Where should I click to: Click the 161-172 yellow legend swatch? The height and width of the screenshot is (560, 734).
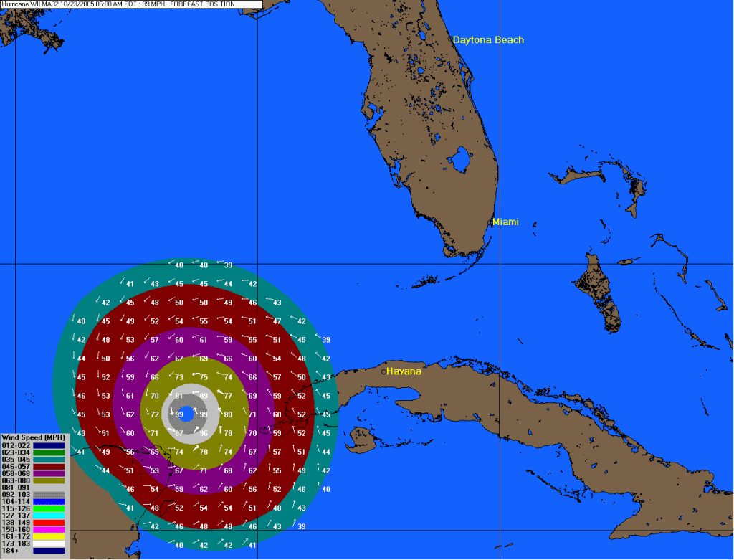(49, 536)
